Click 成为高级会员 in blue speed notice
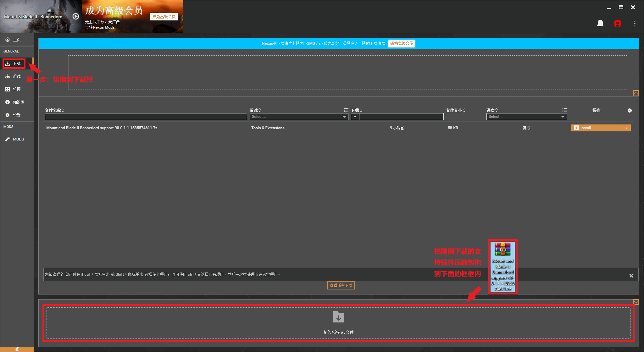This screenshot has width=644, height=352. tap(402, 43)
